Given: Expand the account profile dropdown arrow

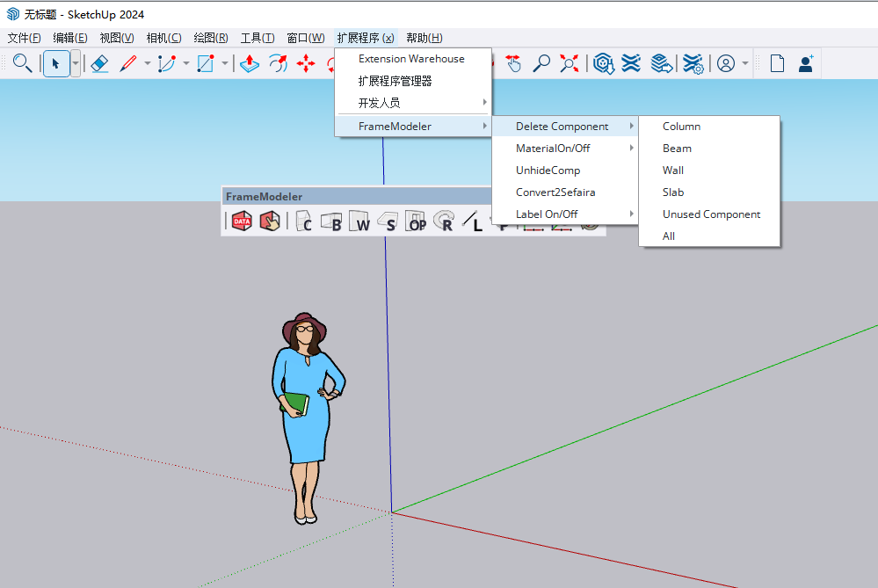Looking at the screenshot, I should coord(745,63).
